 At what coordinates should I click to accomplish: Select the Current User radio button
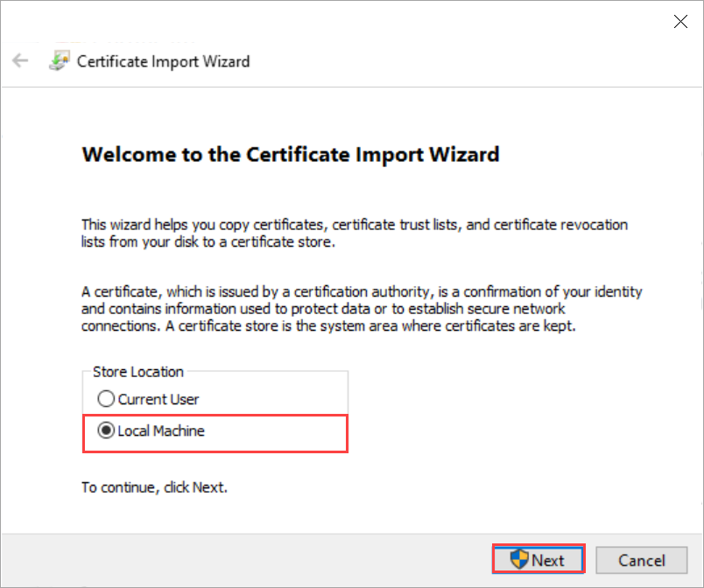point(105,398)
